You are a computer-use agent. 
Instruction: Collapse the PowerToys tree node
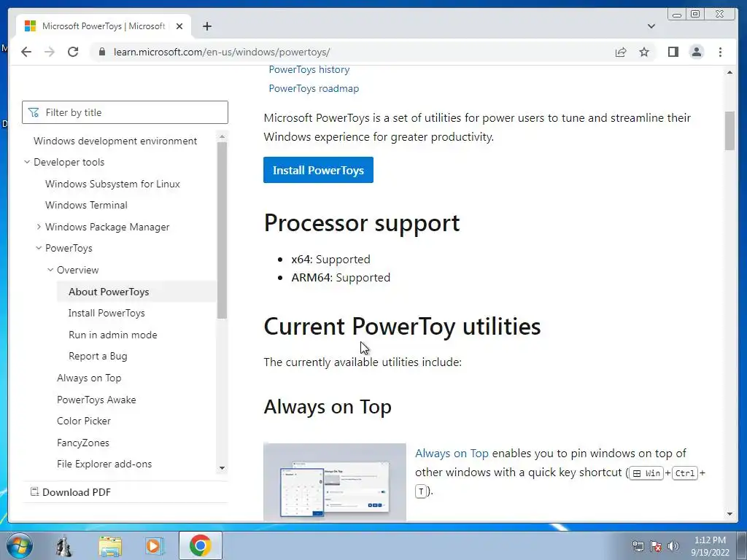pyautogui.click(x=39, y=248)
